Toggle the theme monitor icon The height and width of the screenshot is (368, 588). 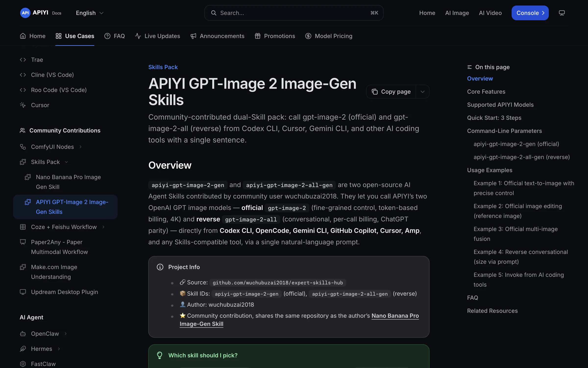click(562, 13)
